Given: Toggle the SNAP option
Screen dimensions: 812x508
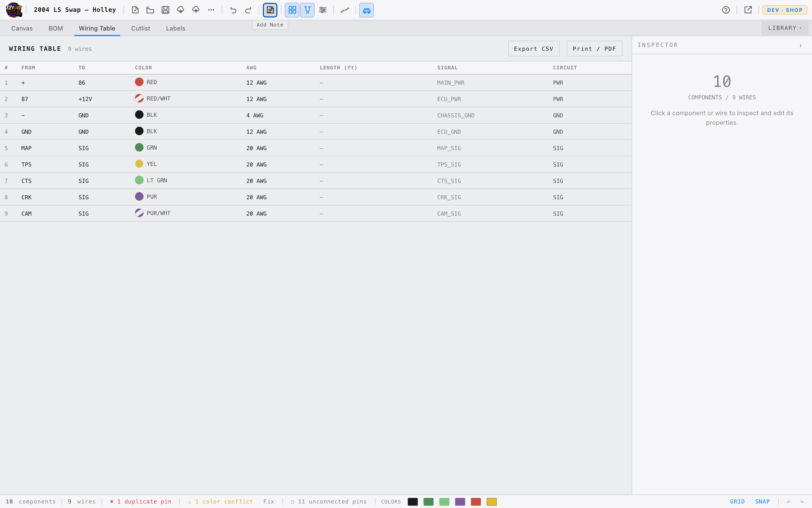Looking at the screenshot, I should (762, 502).
